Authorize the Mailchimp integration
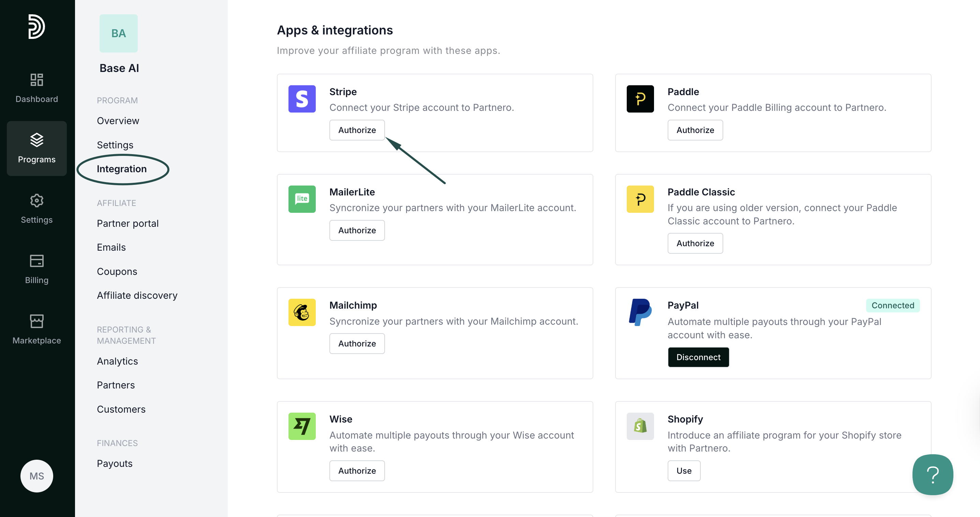980x517 pixels. click(357, 343)
